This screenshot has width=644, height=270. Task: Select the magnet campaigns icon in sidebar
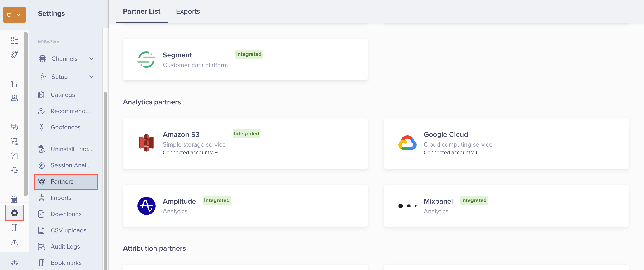coord(14,54)
